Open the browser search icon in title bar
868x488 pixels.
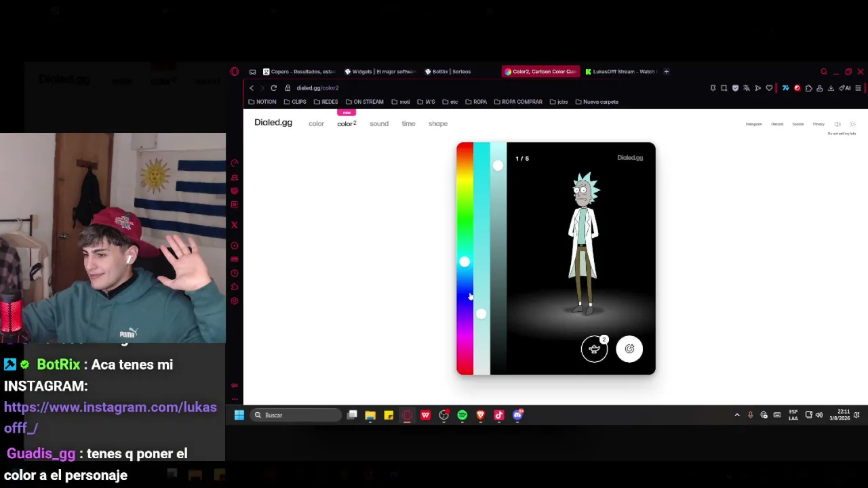823,71
